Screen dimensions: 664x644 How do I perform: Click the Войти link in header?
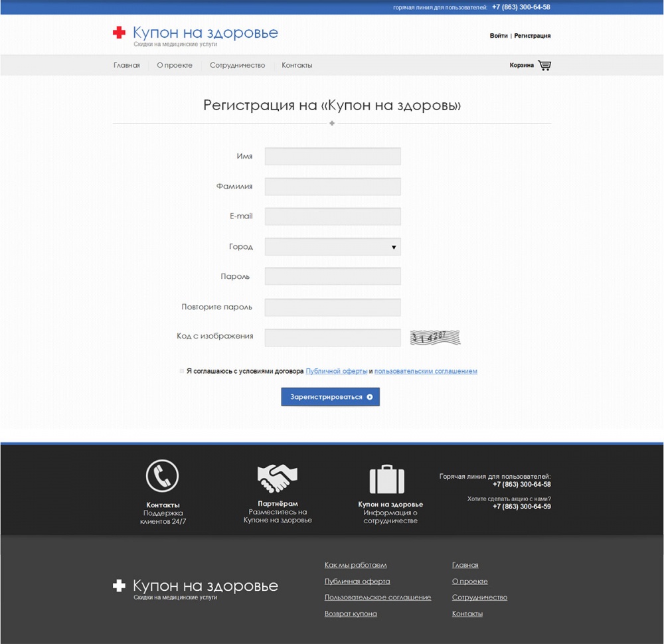coord(499,36)
